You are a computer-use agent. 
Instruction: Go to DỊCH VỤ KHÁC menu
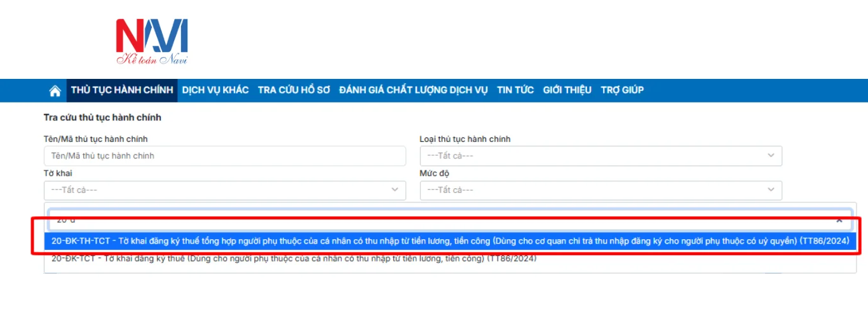click(215, 90)
